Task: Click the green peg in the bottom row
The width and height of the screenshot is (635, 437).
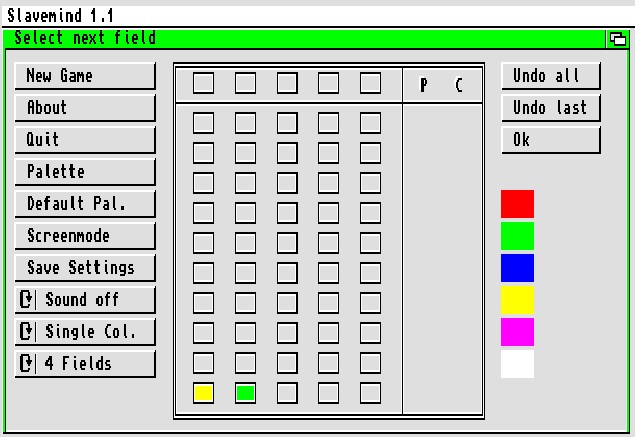Action: [245, 393]
